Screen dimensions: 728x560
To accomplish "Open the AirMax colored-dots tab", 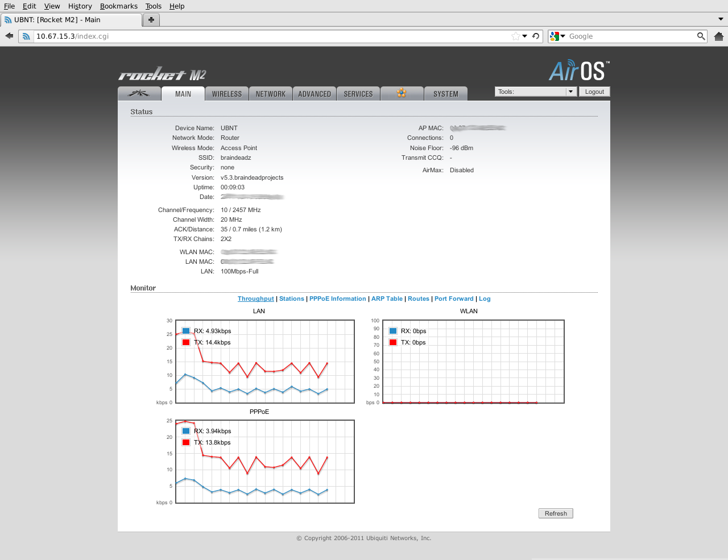I will (402, 94).
